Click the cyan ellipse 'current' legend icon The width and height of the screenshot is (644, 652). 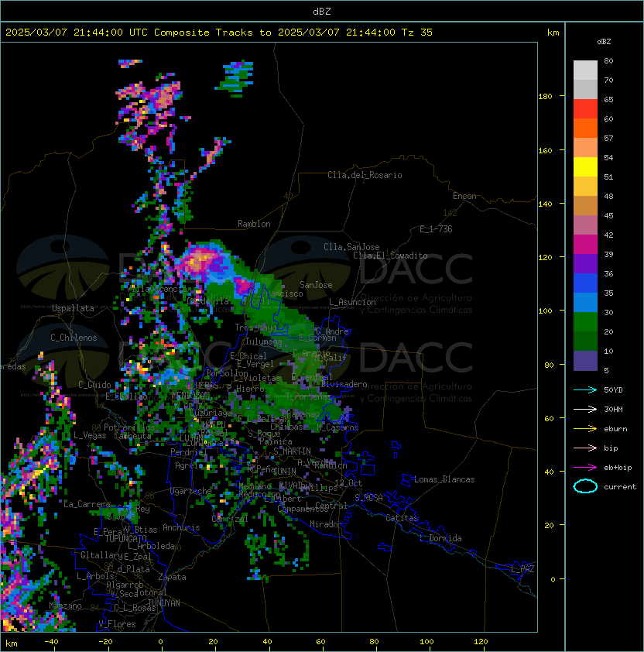coord(585,486)
